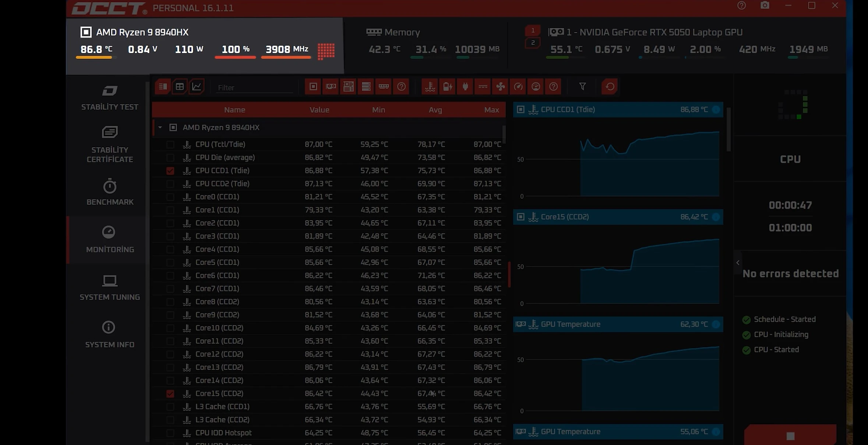Toggle the speedometer sensor filter icon
868x445 pixels.
[518, 87]
